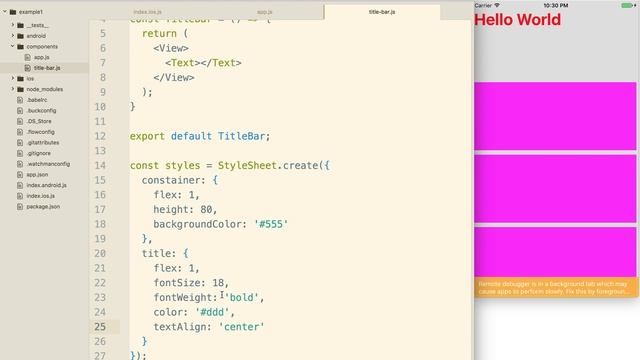
Task: Open the .buckconfig file
Action: pyautogui.click(x=41, y=111)
